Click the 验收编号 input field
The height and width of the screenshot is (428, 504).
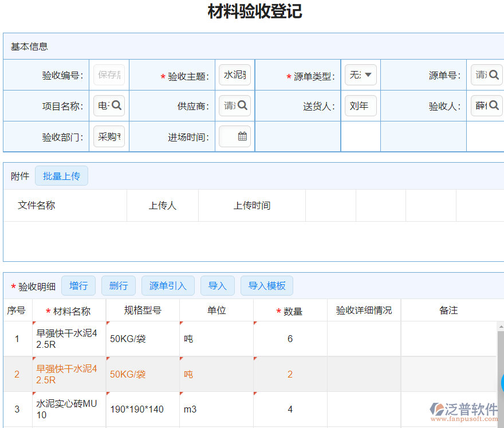click(x=108, y=74)
